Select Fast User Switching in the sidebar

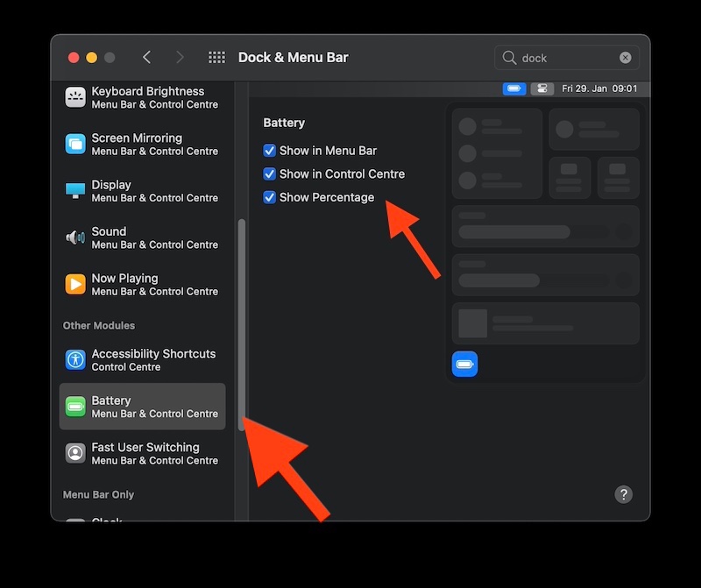coord(142,453)
